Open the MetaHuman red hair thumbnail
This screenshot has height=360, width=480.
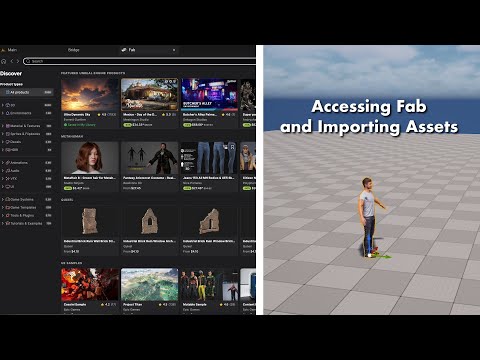[x=90, y=158]
